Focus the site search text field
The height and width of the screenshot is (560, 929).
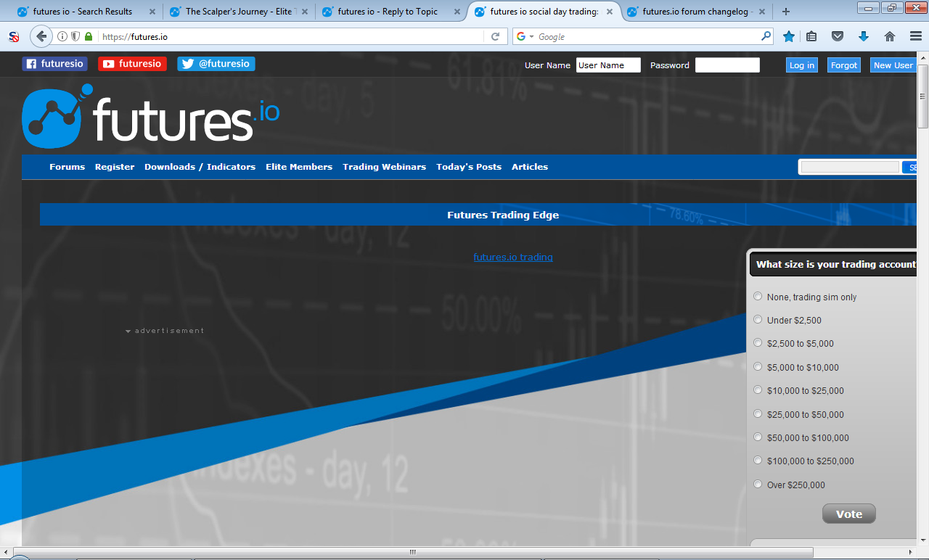pyautogui.click(x=850, y=167)
